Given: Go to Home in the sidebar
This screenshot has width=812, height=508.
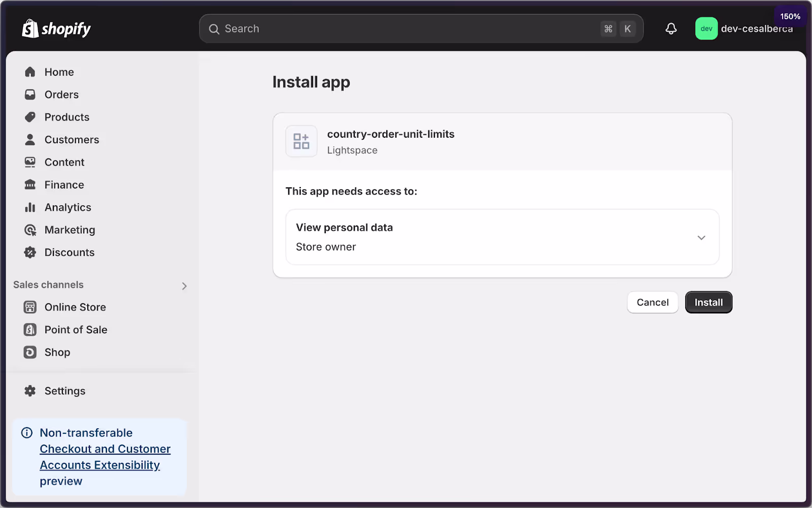Looking at the screenshot, I should point(59,72).
